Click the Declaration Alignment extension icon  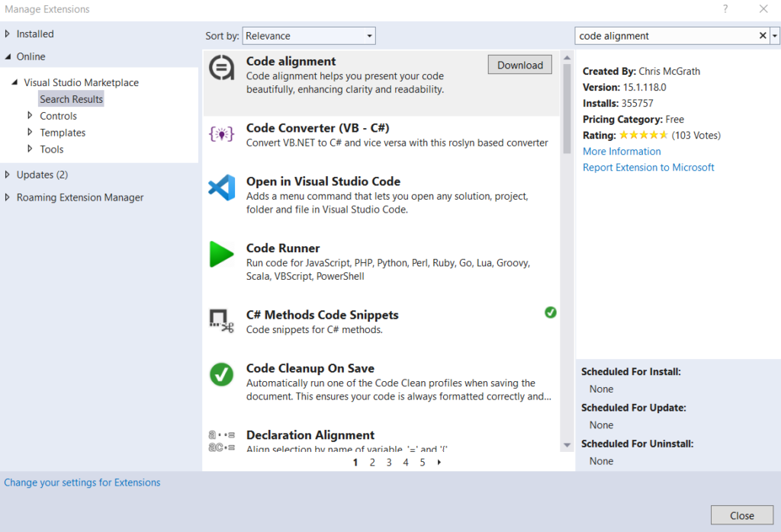coord(221,441)
